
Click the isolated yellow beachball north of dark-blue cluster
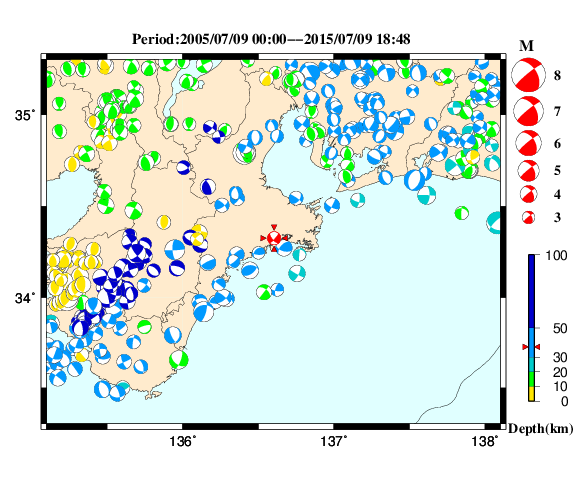163,222
